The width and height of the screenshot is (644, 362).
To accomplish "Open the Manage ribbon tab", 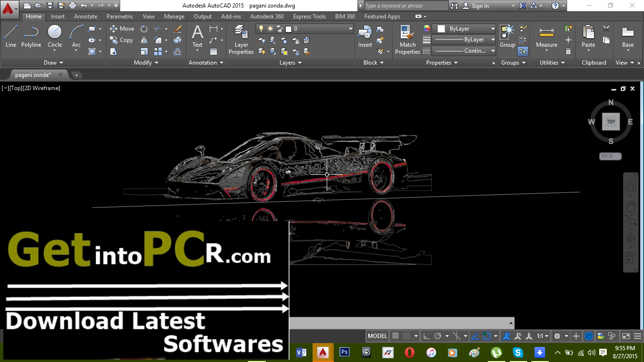I will point(174,16).
